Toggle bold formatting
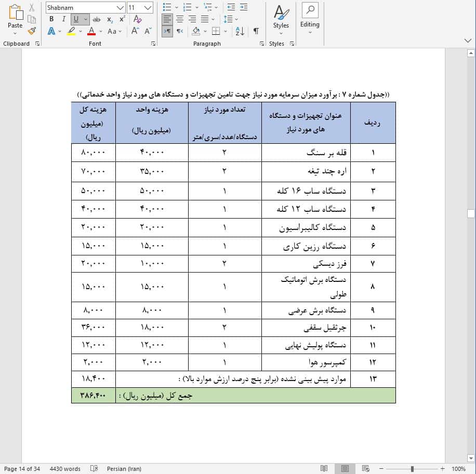Screen dimensions: 476x474 (51, 19)
